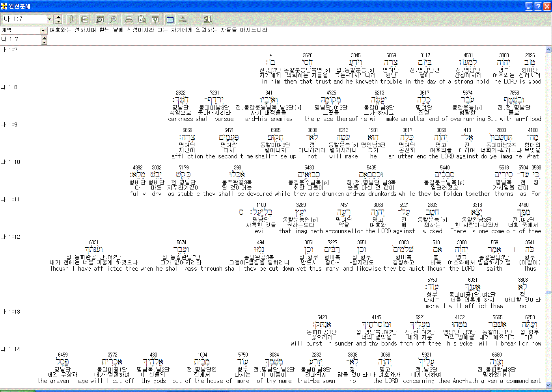Click Strong's number 5518
The height and width of the screenshot is (392, 552).
(x=504, y=167)
